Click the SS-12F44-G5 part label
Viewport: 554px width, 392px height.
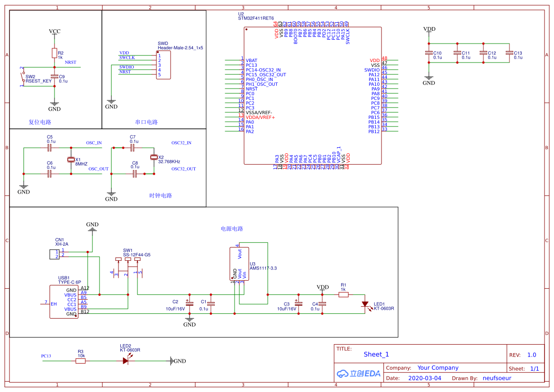click(137, 255)
